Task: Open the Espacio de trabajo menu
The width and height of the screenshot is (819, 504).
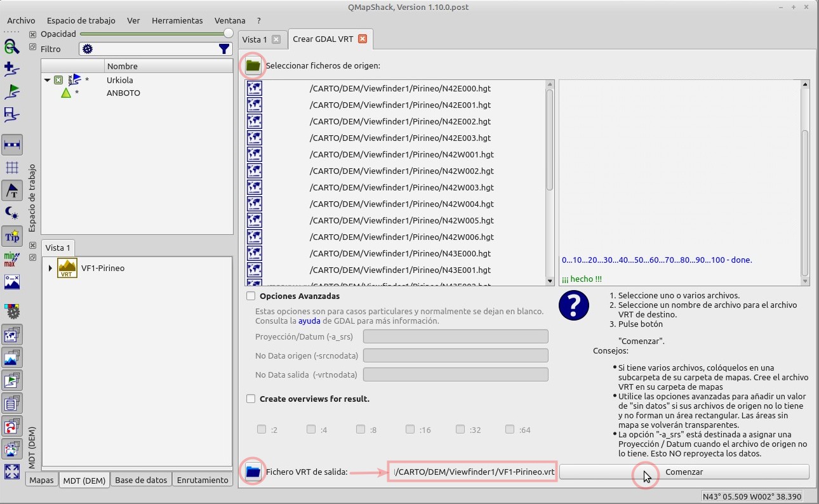Action: [81, 20]
